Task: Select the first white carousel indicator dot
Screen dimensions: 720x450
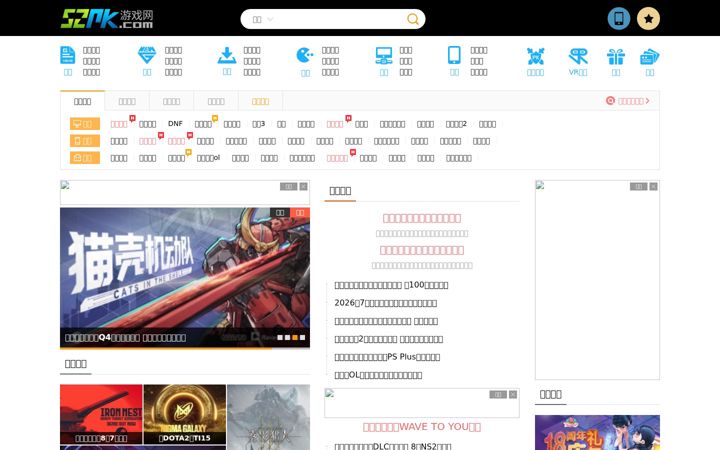Action: click(280, 338)
